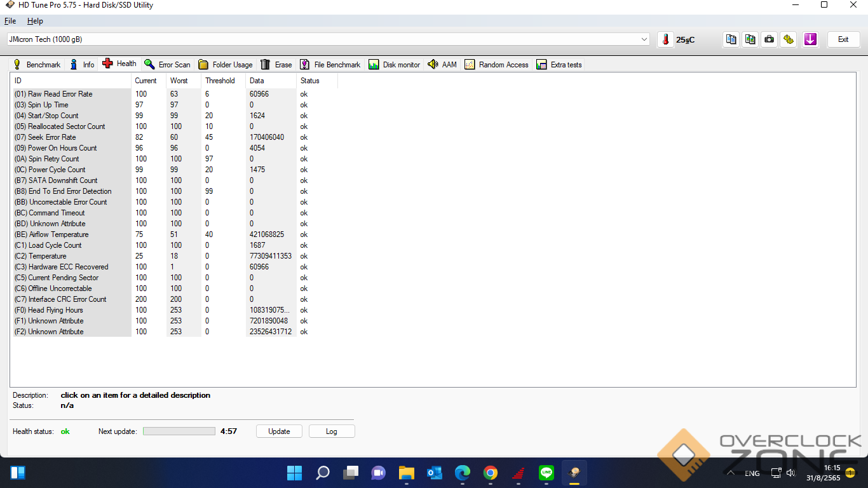Viewport: 868px width, 488px height.
Task: Open the File menu
Action: point(10,21)
